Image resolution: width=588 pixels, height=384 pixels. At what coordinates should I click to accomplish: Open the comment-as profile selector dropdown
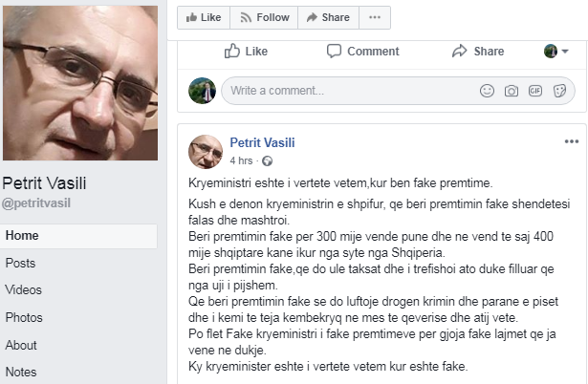(555, 51)
